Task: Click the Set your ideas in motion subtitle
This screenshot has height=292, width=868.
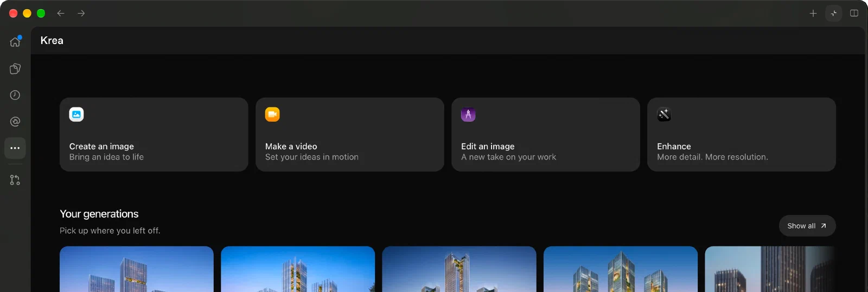Action: (x=312, y=157)
